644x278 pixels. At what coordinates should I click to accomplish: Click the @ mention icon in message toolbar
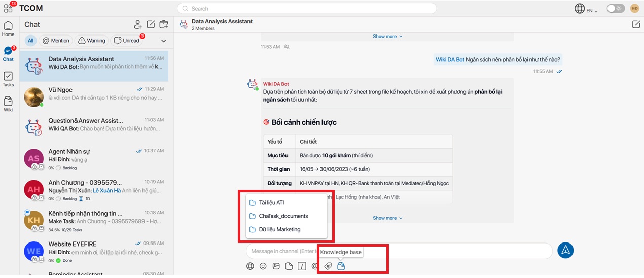pyautogui.click(x=314, y=266)
